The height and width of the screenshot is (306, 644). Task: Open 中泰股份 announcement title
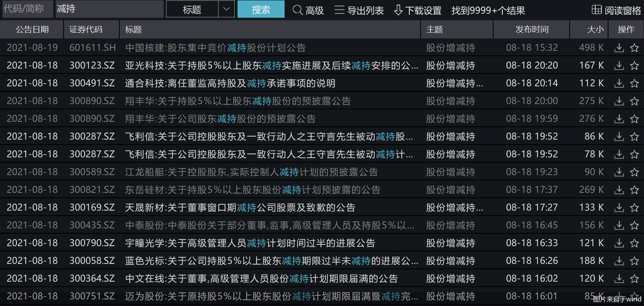click(270, 225)
